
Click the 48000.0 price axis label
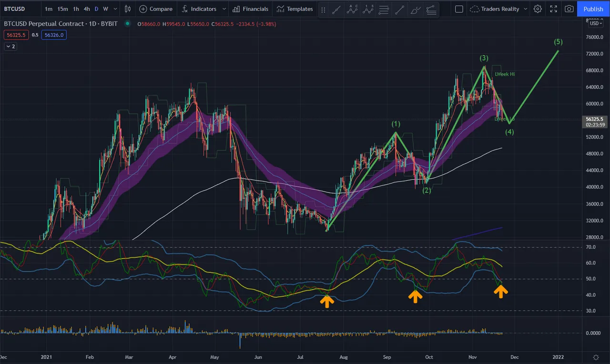[595, 153]
